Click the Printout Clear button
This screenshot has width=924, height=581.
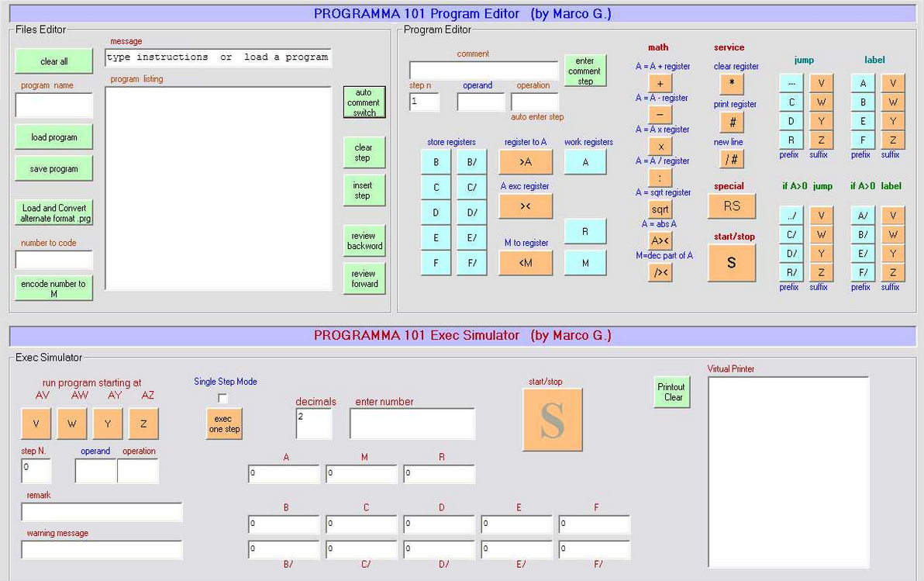click(671, 393)
